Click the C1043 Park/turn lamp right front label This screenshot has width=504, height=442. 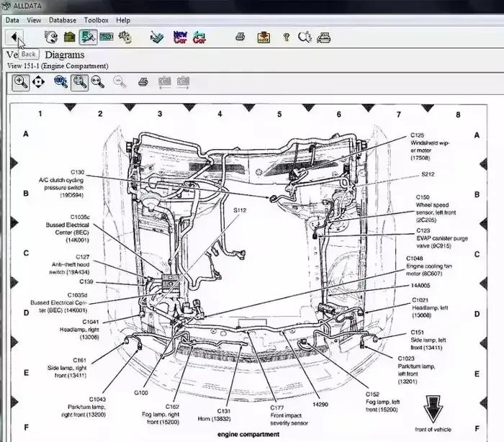(x=84, y=407)
